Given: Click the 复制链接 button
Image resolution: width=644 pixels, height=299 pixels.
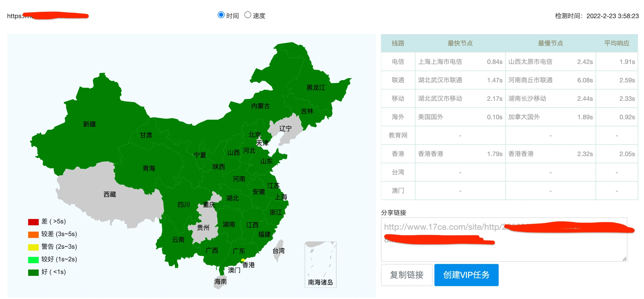Looking at the screenshot, I should (x=406, y=275).
